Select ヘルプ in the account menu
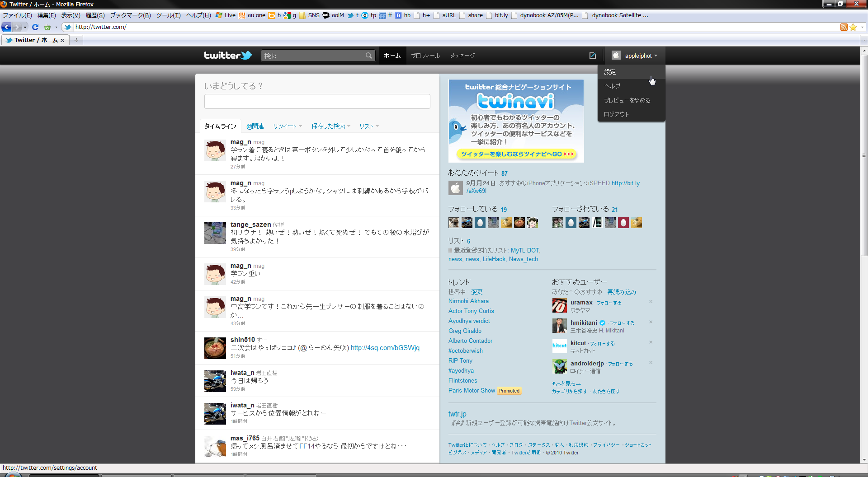Image resolution: width=868 pixels, height=477 pixels. pyautogui.click(x=631, y=86)
